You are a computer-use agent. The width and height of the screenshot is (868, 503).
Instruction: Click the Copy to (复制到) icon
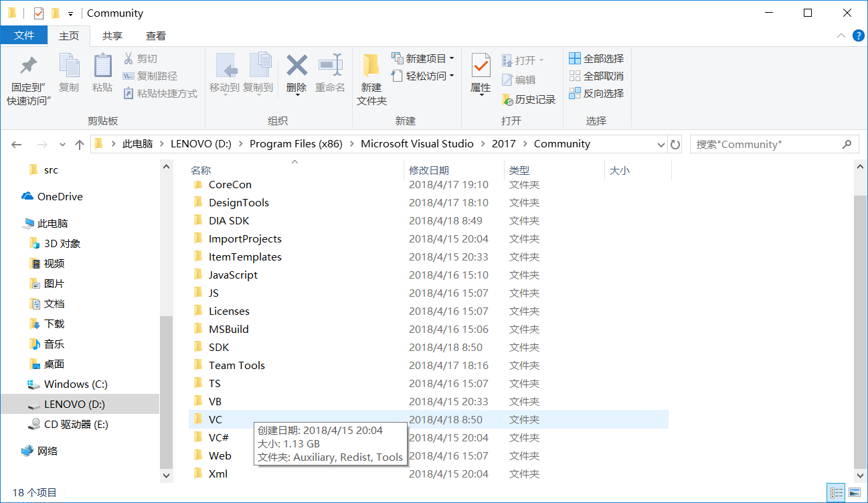click(x=259, y=66)
